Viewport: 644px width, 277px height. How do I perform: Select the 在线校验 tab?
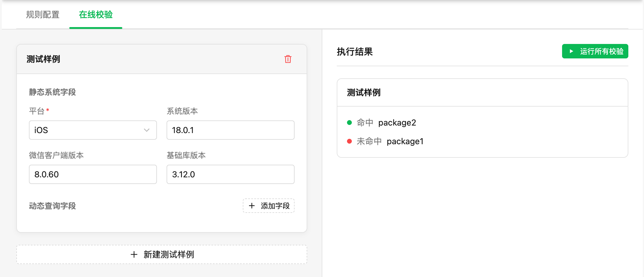point(96,14)
